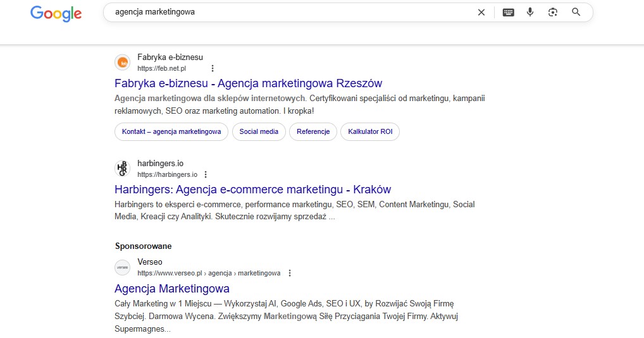Open more options for Verseo ad
The width and height of the screenshot is (644, 338).
tap(290, 273)
